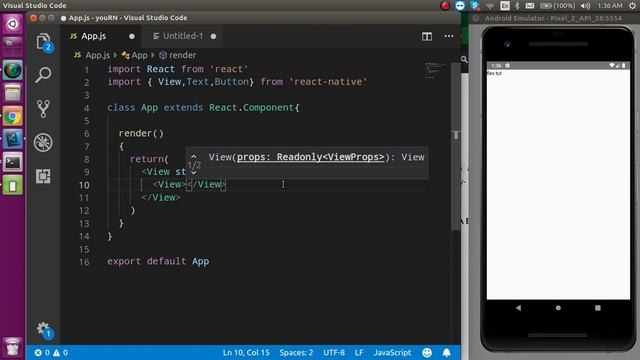
Task: Select App class in the breadcrumb
Action: [x=134, y=55]
